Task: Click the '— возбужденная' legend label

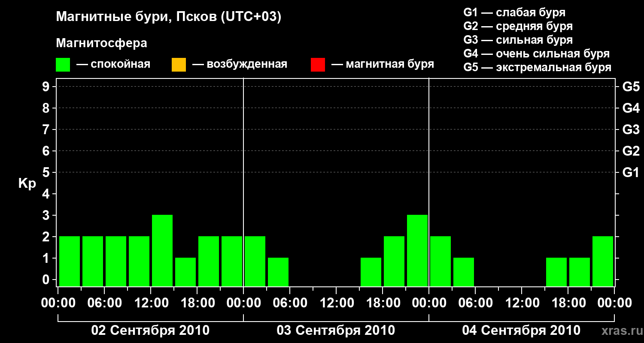Action: [x=240, y=65]
